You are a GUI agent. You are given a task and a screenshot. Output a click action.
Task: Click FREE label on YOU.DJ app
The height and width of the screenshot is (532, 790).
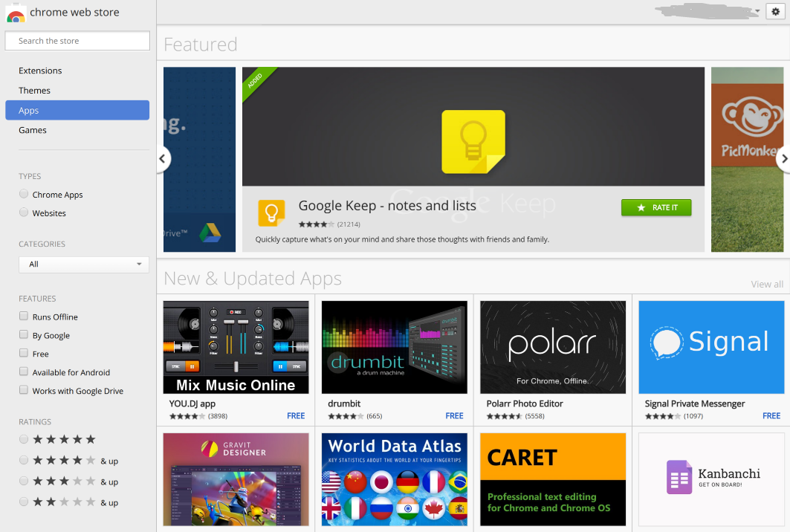pos(296,415)
